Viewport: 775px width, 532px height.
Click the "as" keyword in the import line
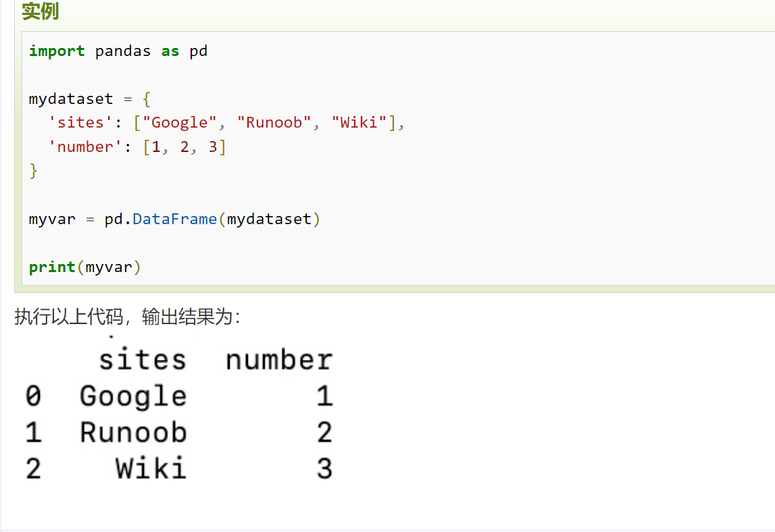(x=170, y=51)
